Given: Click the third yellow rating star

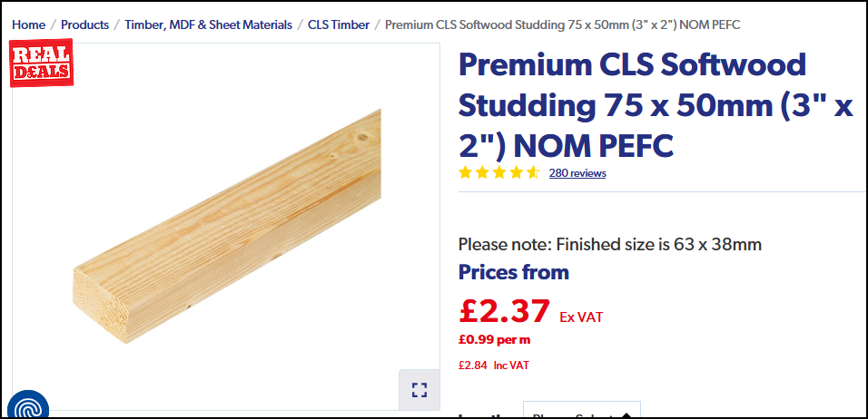Looking at the screenshot, I should [498, 173].
